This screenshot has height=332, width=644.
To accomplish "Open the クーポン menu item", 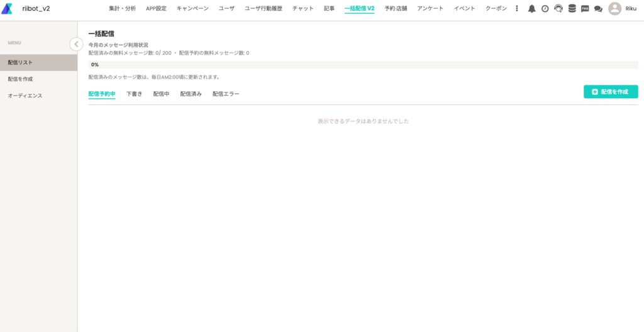I will coord(496,9).
